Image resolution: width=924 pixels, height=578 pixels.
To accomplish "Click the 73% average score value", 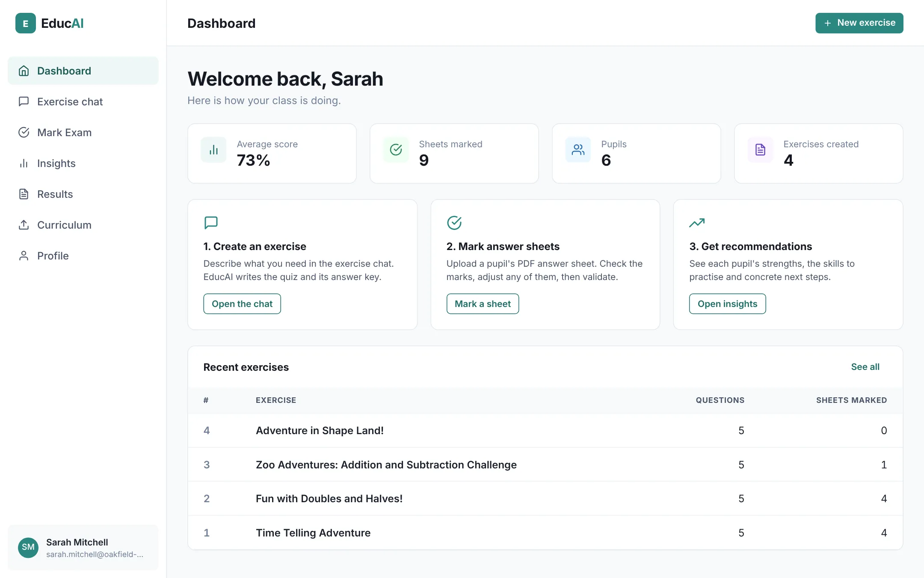I will coord(253,160).
